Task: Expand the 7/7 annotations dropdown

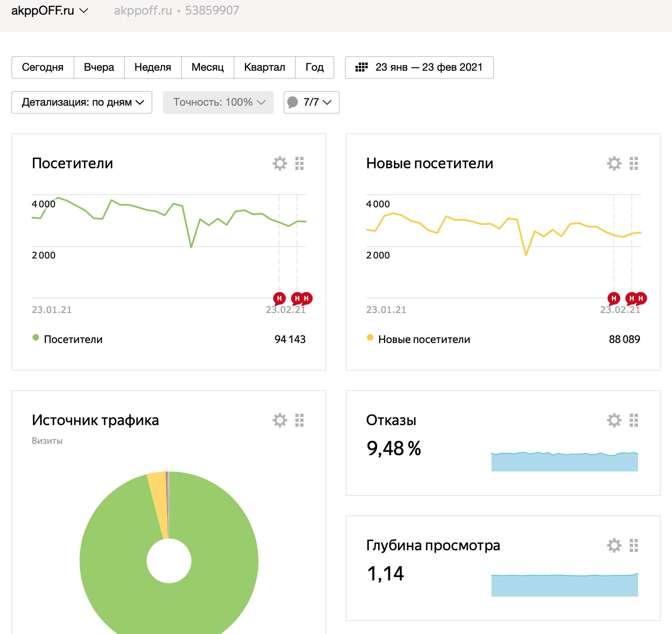Action: click(x=311, y=102)
